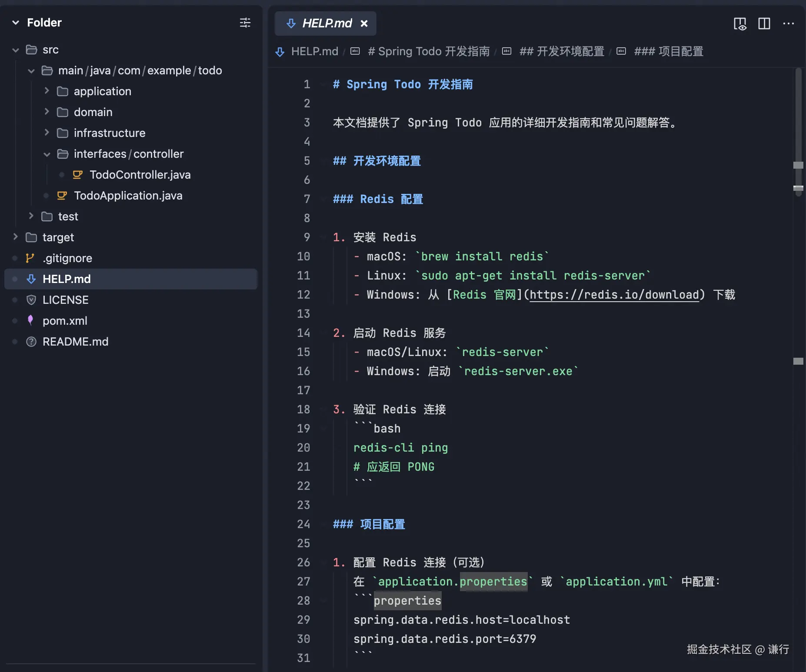Select .gitignore file in the tree
The width and height of the screenshot is (806, 672).
(x=67, y=258)
